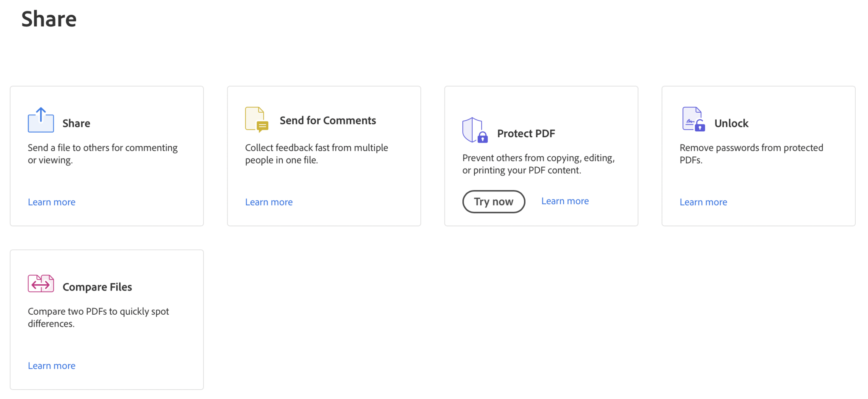Click the 'Remove passwords from protected PDFs' description
Image resolution: width=868 pixels, height=399 pixels.
point(751,154)
